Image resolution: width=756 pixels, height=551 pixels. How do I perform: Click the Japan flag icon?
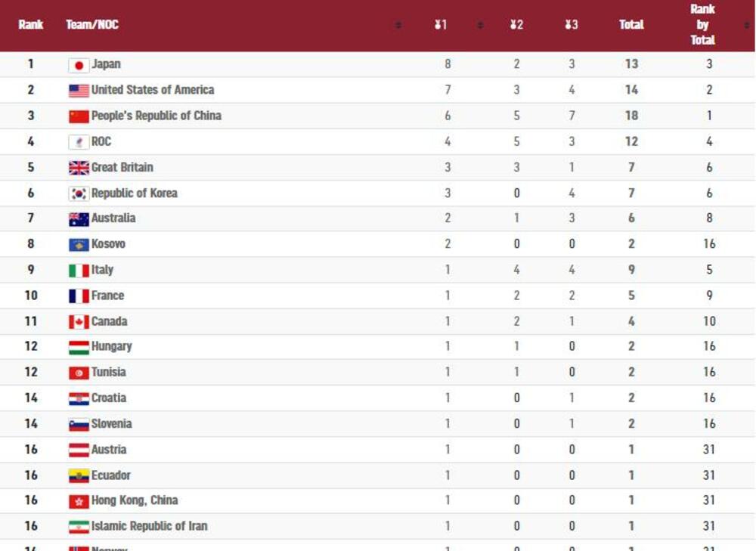point(79,65)
